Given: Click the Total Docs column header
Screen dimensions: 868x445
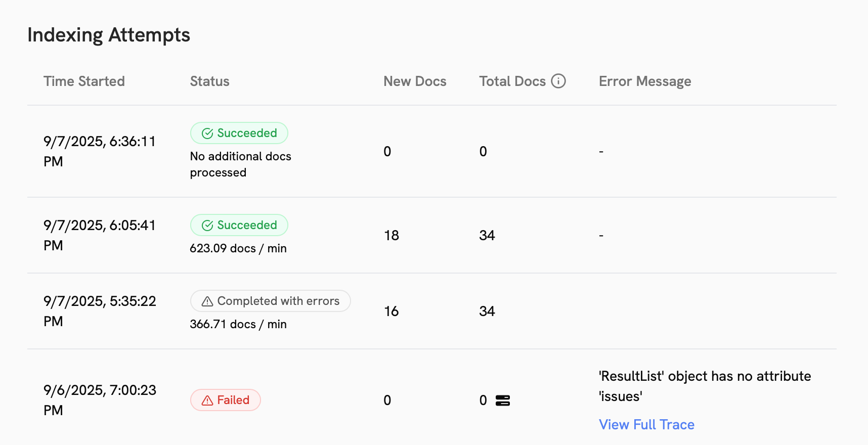Looking at the screenshot, I should (512, 81).
